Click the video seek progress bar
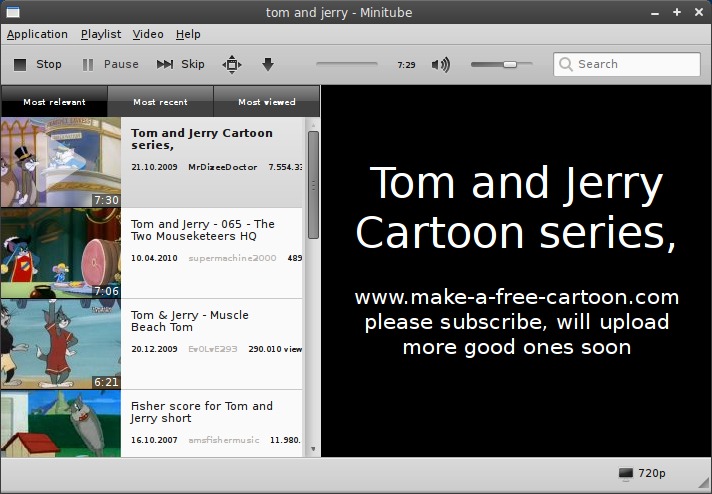This screenshot has width=712, height=494. pos(347,64)
